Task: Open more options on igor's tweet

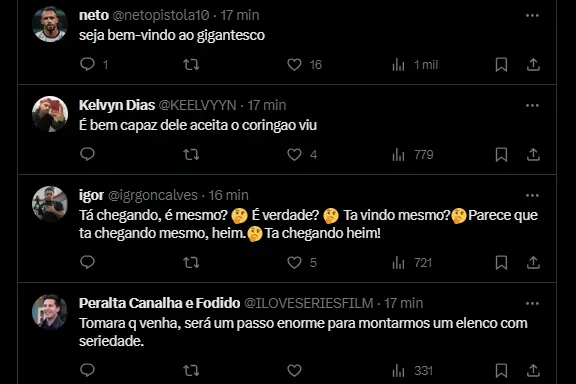Action: click(x=532, y=195)
